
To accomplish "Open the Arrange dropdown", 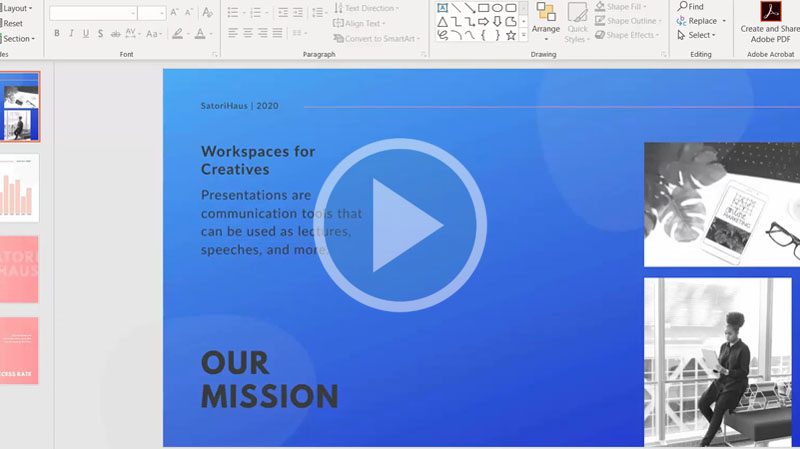I will tap(546, 22).
